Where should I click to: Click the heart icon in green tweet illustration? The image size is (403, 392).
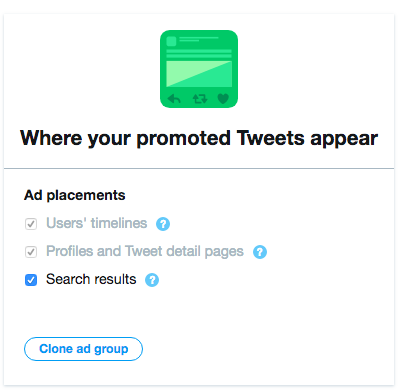(223, 99)
